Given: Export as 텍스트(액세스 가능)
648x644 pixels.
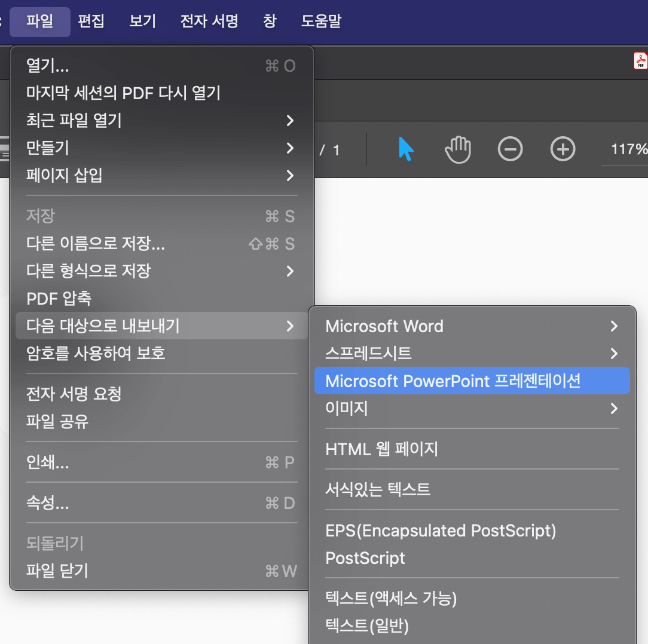Looking at the screenshot, I should pos(472,599).
